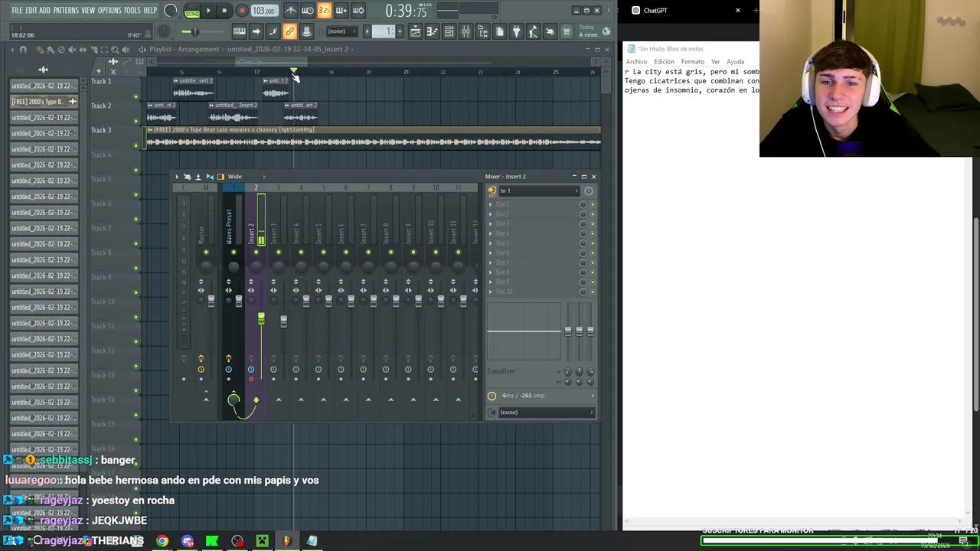Expand Slot 1 effect menu arrow
Viewport: 980px width, 551px height.
[x=491, y=204]
